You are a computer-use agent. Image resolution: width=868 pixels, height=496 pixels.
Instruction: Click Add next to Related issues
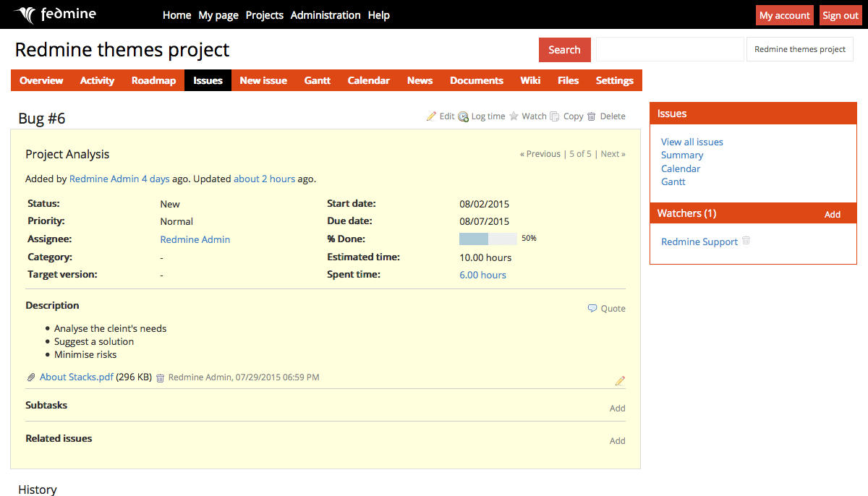point(617,441)
